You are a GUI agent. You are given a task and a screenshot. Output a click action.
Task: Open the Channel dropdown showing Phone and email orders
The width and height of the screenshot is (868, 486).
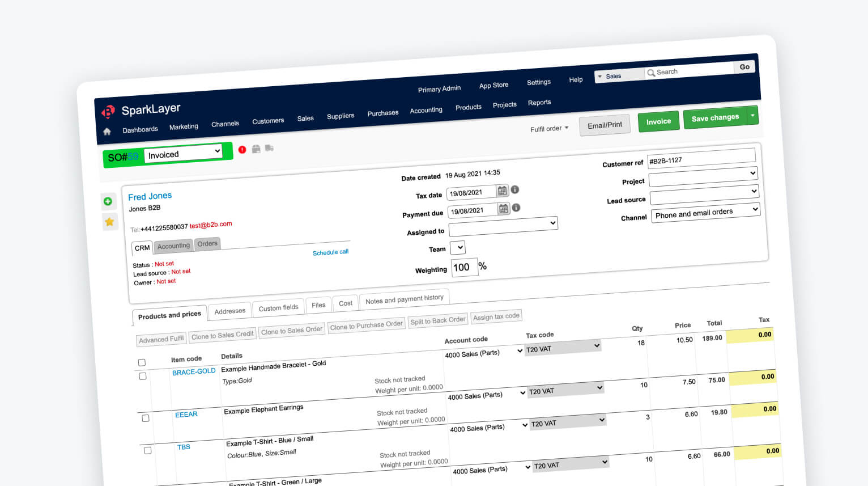705,213
